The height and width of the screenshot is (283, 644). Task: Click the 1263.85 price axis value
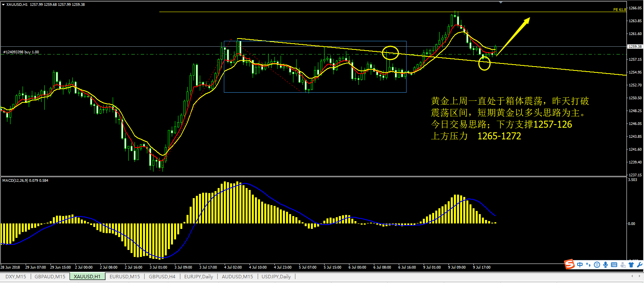coord(635,21)
